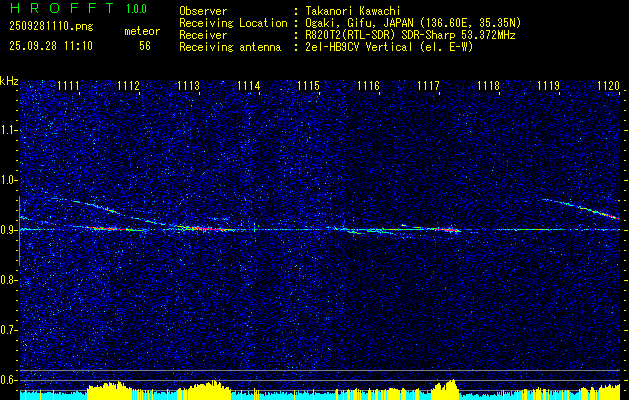629x400 pixels.
Task: Click the sloping echo trace near 1120
Action: click(x=582, y=208)
